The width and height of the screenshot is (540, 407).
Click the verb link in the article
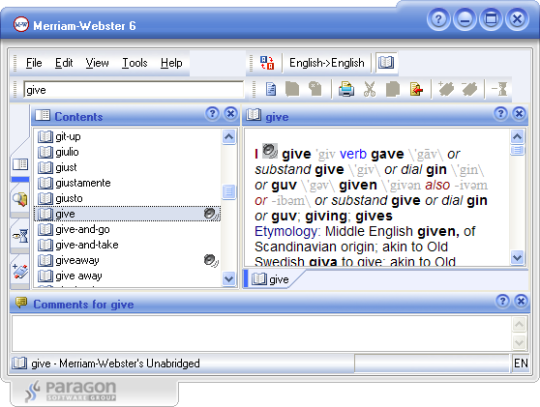[x=353, y=154]
